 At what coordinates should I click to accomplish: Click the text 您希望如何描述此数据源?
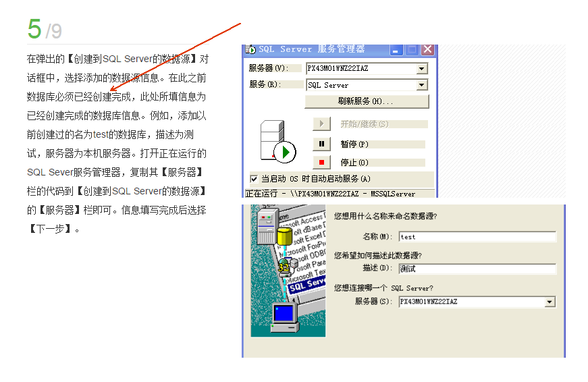378,256
